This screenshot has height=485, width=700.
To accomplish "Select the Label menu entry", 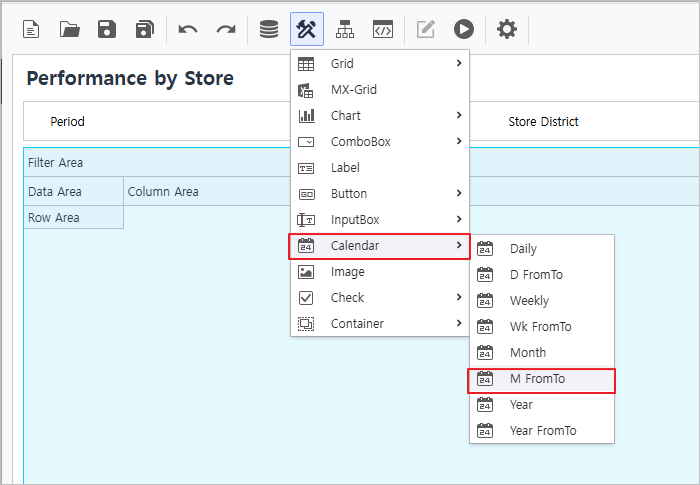I will coord(380,168).
